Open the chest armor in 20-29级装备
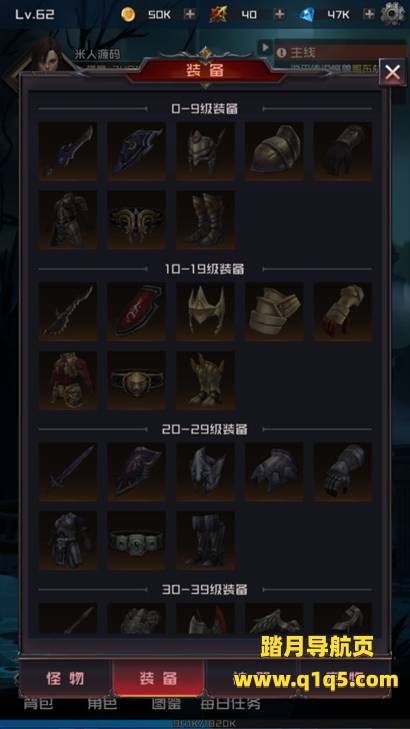The height and width of the screenshot is (729, 410). [x=68, y=540]
